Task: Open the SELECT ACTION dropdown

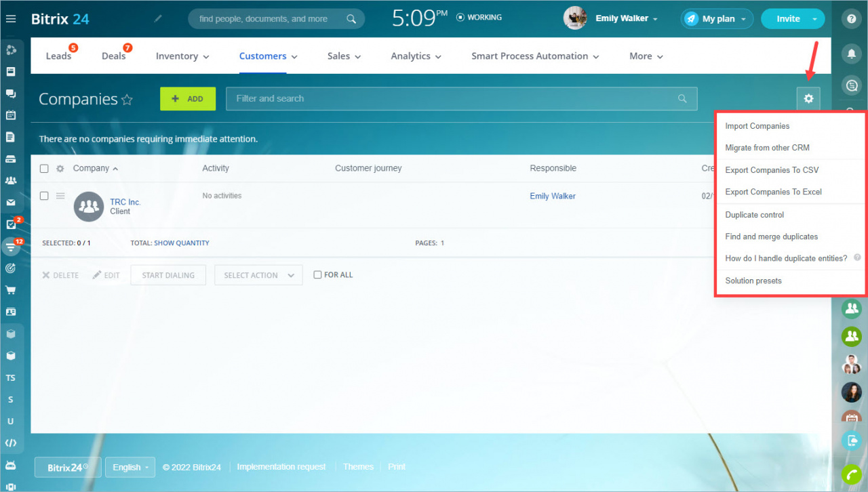Action: click(258, 275)
